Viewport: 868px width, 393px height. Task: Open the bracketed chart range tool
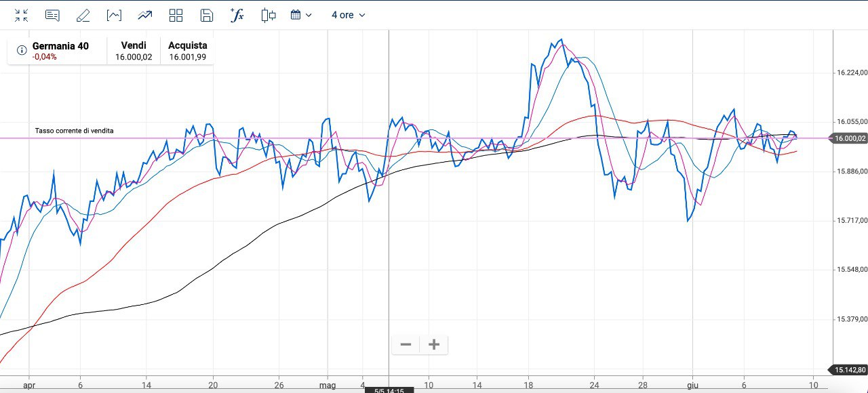pos(114,15)
